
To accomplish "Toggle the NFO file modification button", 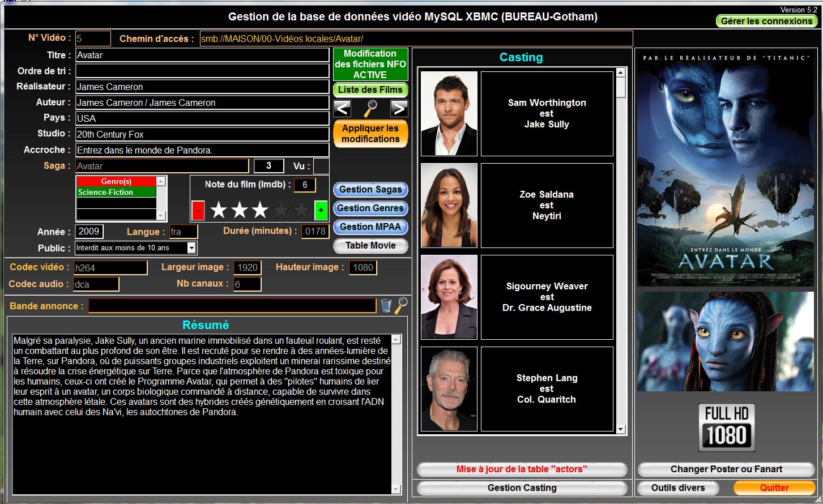I will (370, 64).
